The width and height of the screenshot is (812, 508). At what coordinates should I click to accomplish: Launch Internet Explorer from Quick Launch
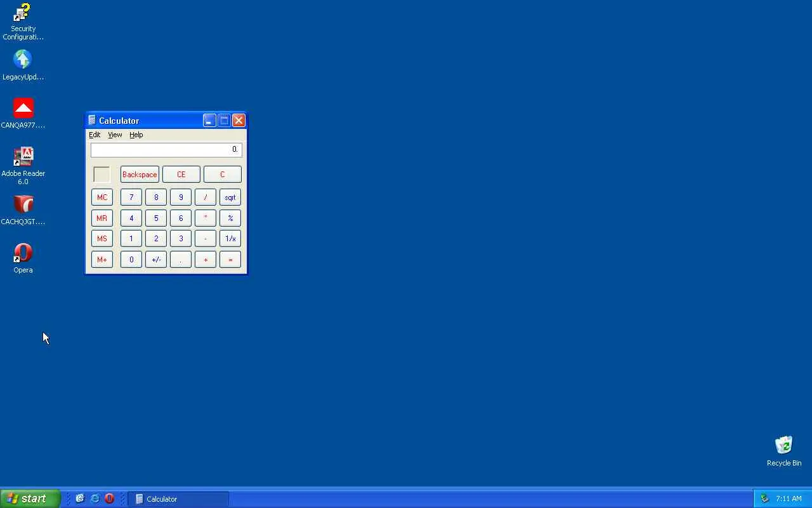coord(95,498)
